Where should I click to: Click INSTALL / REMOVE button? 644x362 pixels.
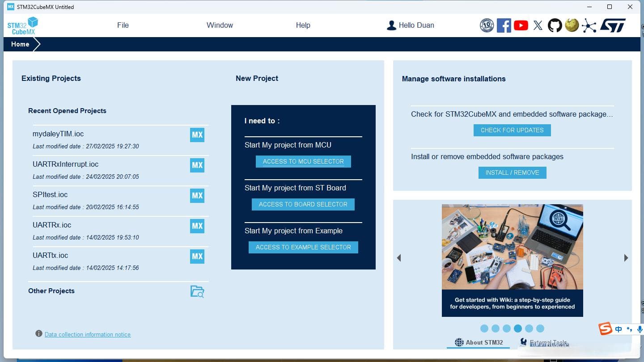[x=512, y=173]
